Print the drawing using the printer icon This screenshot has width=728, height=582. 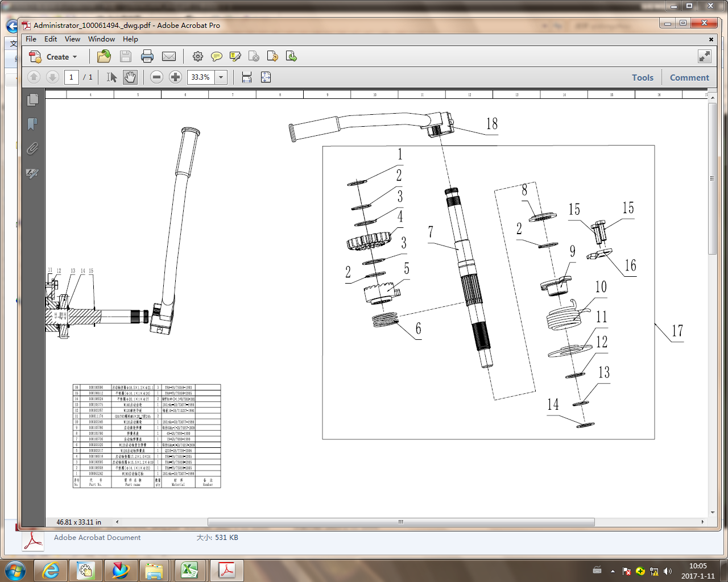[147, 56]
